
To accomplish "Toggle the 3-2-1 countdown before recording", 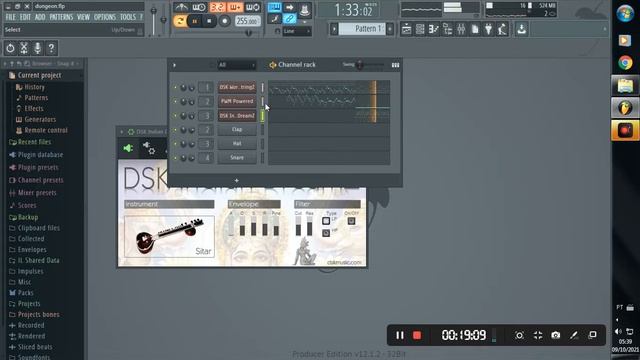I will coord(217,7).
